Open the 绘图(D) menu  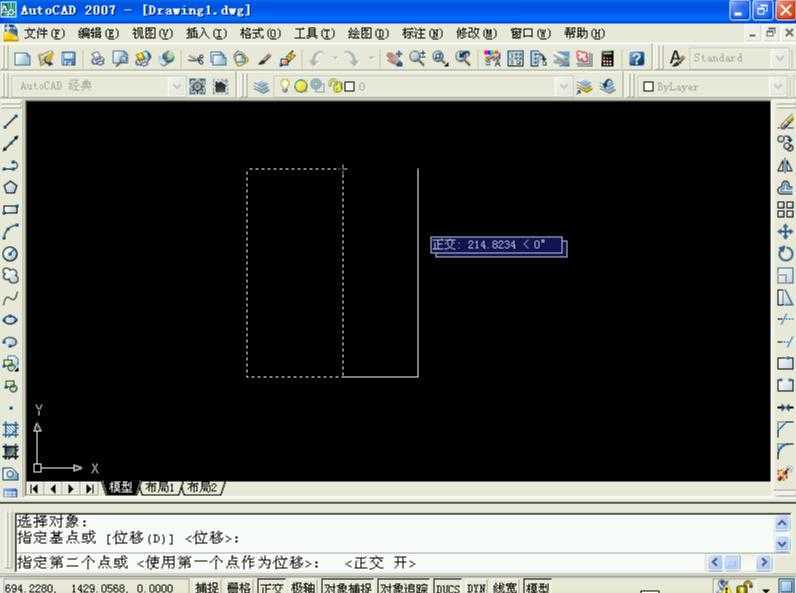(x=368, y=34)
